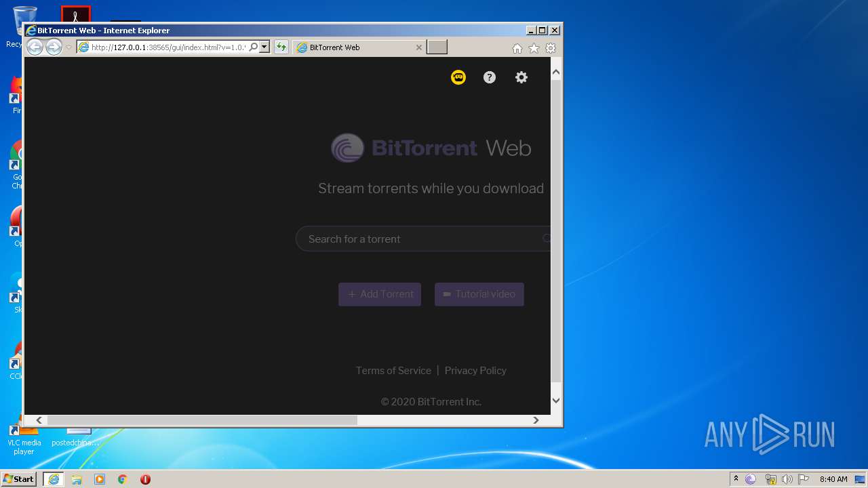
Task: Click the horizontal scrollbar left arrow
Action: pos(39,420)
